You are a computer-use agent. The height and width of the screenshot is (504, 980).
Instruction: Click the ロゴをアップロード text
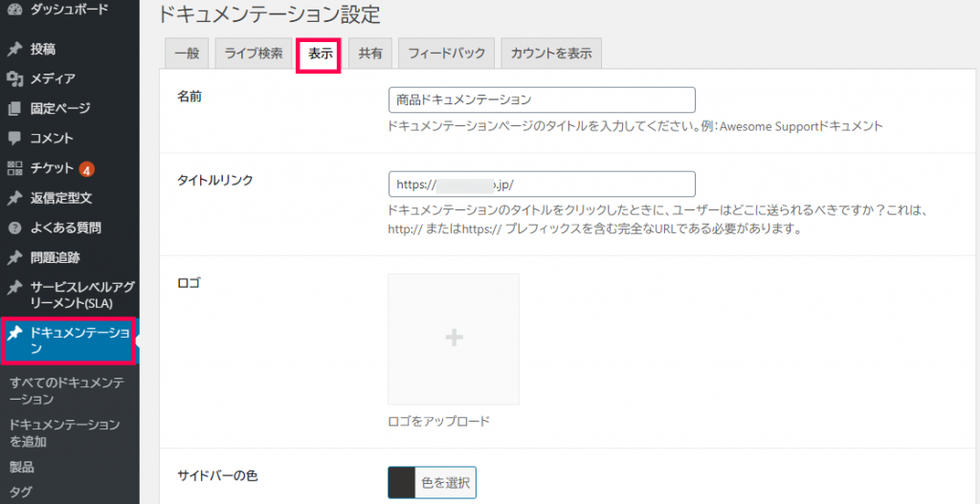pos(438,421)
